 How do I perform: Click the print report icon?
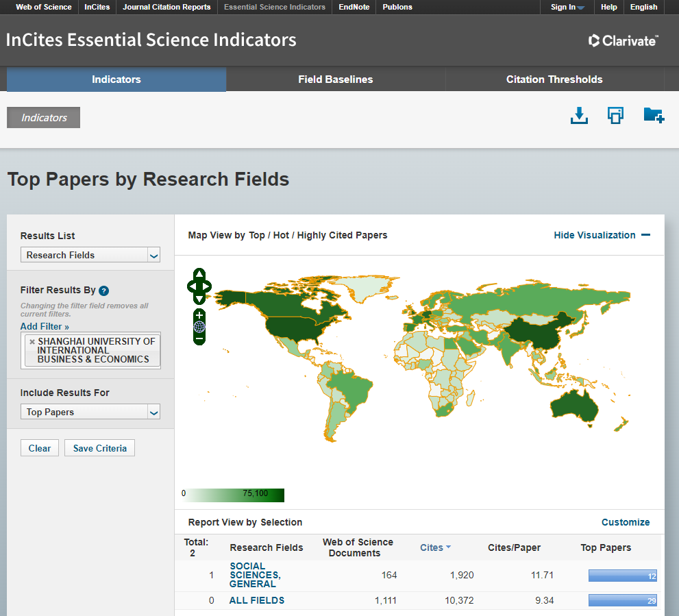pos(615,116)
